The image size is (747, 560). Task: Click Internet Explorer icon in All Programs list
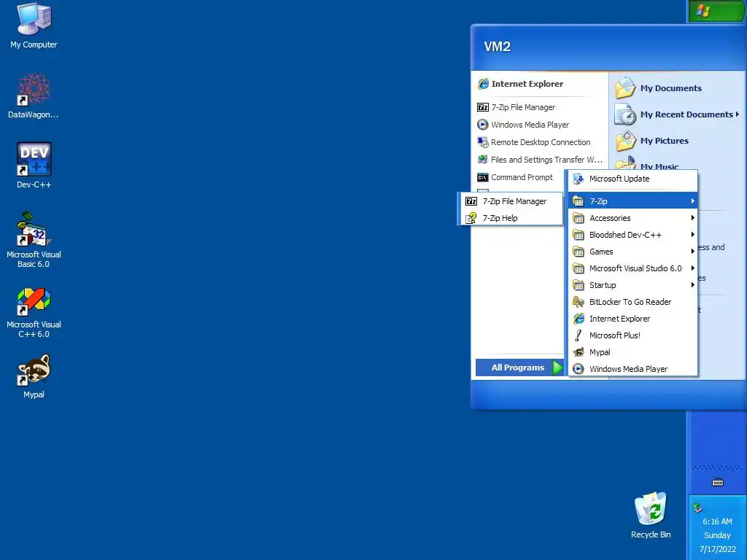(x=578, y=319)
